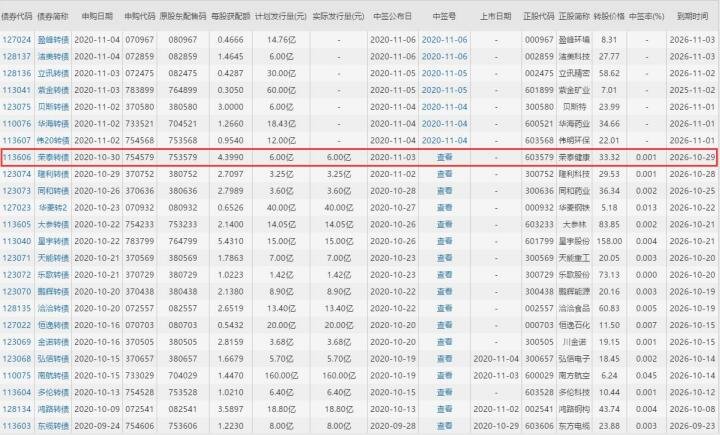Click 查看 link in the 113040 row
The width and height of the screenshot is (720, 435).
(444, 241)
